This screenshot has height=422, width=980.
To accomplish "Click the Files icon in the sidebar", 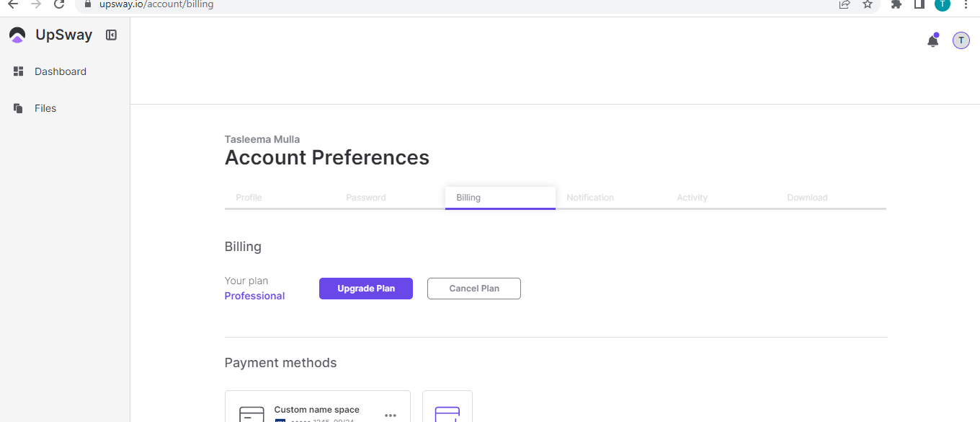I will (19, 108).
